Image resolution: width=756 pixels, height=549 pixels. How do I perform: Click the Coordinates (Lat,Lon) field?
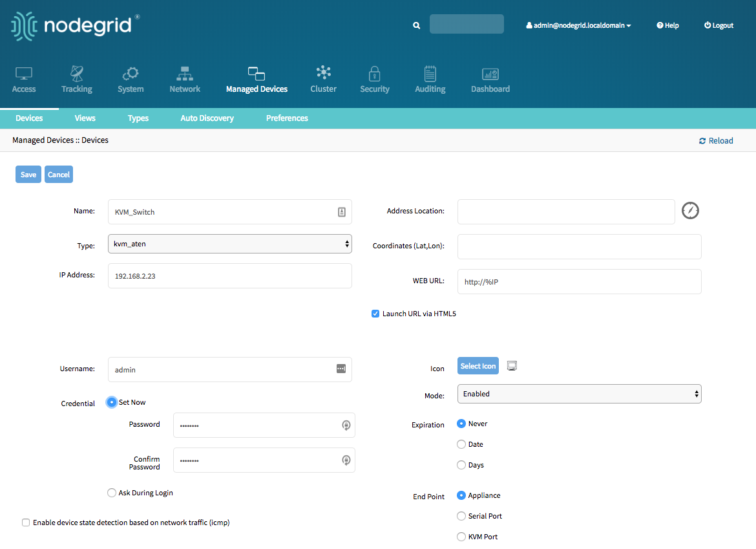(579, 246)
